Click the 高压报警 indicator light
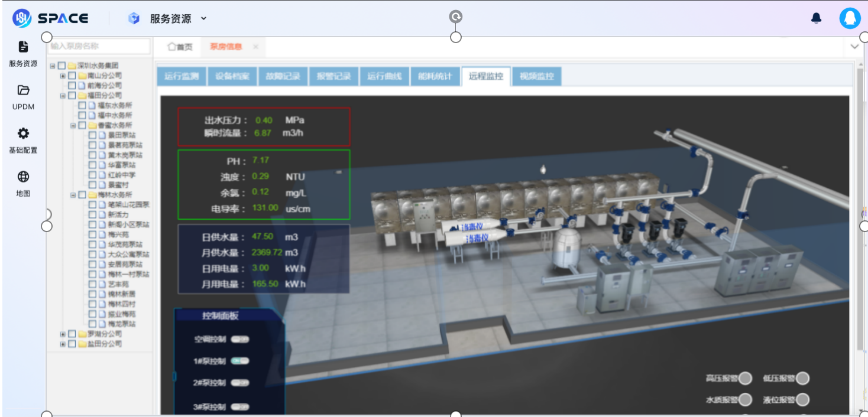 click(746, 378)
